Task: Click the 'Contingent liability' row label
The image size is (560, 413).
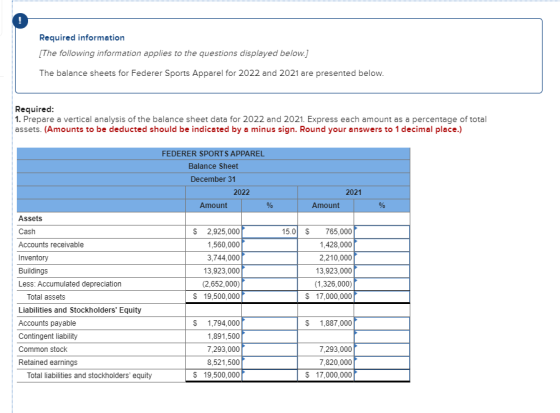Action: [48, 336]
